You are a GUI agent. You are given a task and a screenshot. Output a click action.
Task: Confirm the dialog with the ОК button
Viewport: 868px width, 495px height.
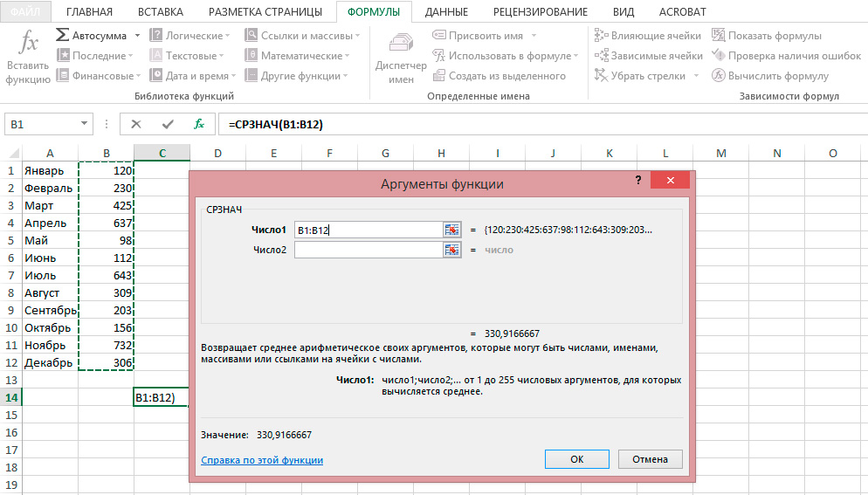point(576,459)
